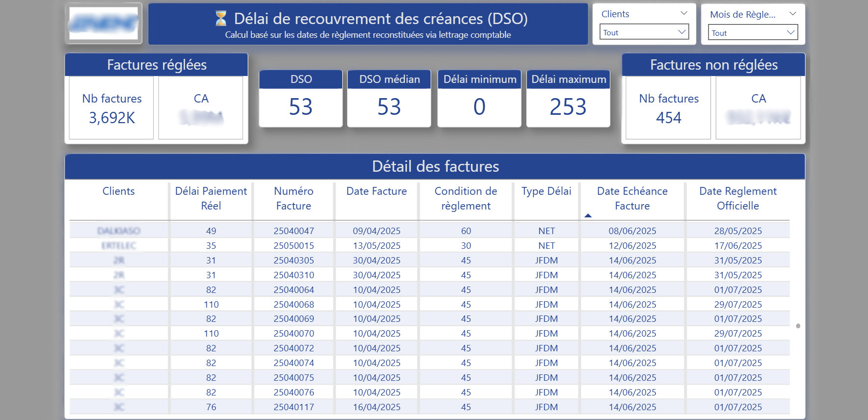Image resolution: width=868 pixels, height=420 pixels.
Task: Select invoice number 25040064
Action: [294, 290]
